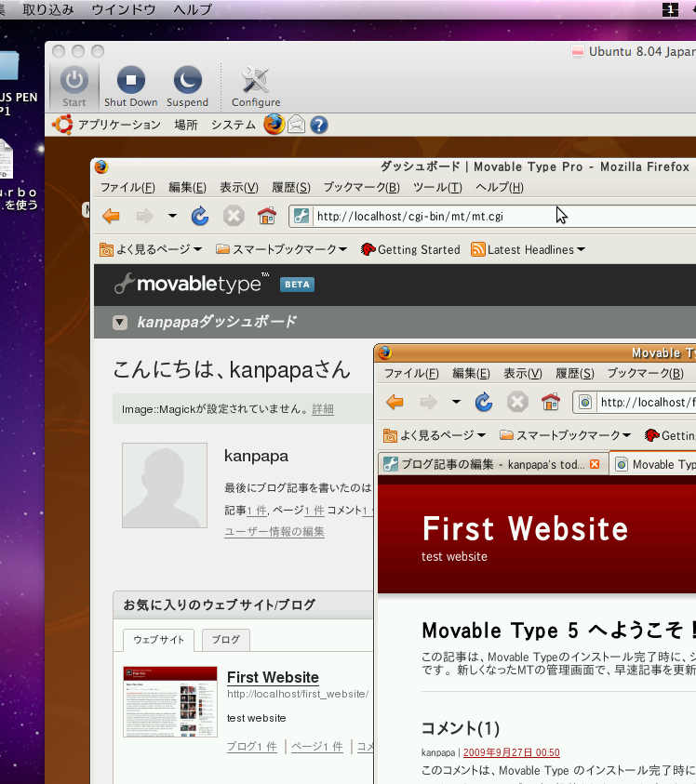Open the ブックマーク(B) menu in dashboard window
Screen dimensions: 696x784
click(x=361, y=187)
